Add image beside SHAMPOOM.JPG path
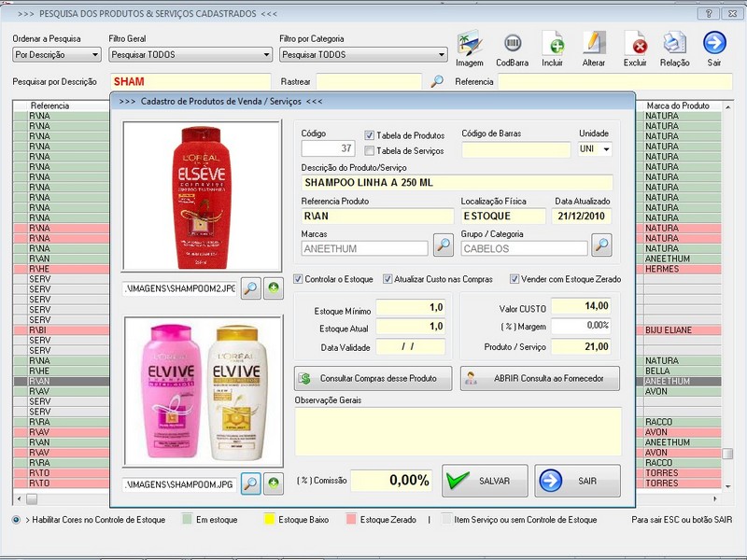 tap(274, 483)
